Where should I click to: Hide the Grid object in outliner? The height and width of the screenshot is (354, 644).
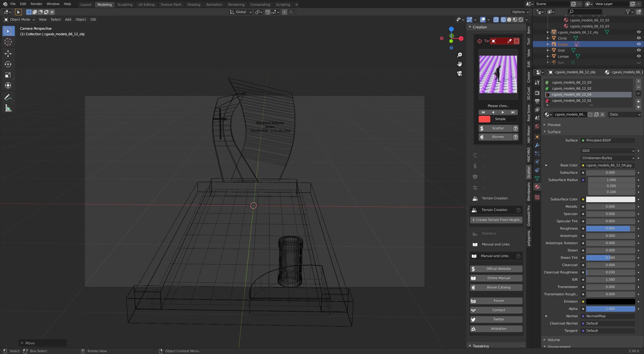[x=639, y=50]
